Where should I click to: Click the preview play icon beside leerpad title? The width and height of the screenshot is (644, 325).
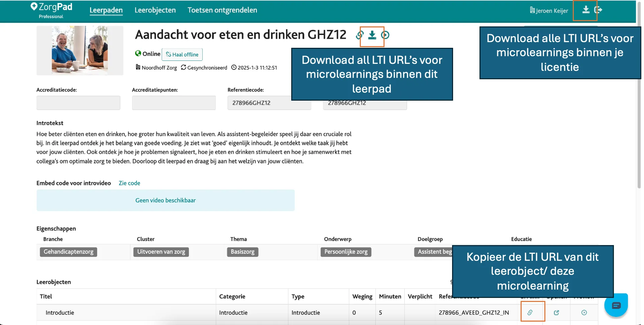point(385,35)
